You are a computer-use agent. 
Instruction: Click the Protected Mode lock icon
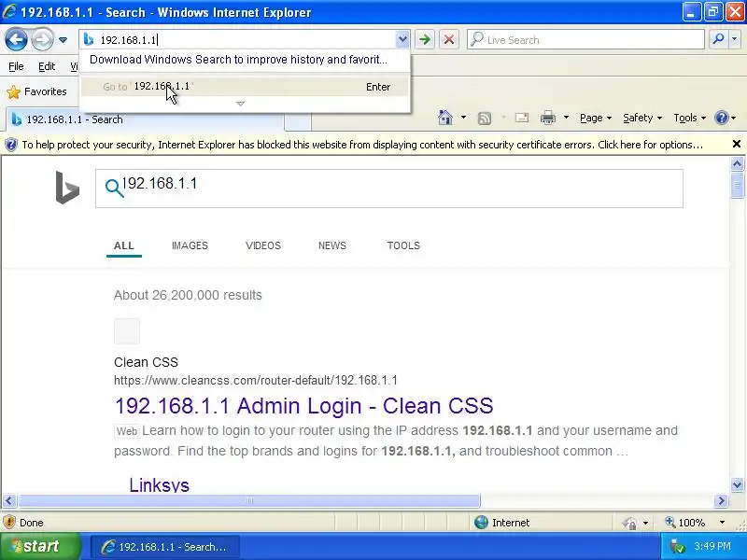coord(629,523)
